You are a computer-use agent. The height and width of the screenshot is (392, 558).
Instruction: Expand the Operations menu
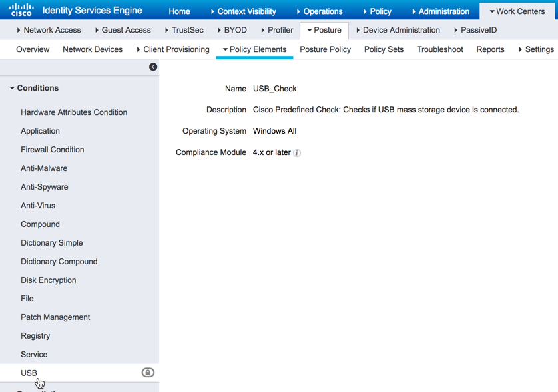[x=320, y=11]
